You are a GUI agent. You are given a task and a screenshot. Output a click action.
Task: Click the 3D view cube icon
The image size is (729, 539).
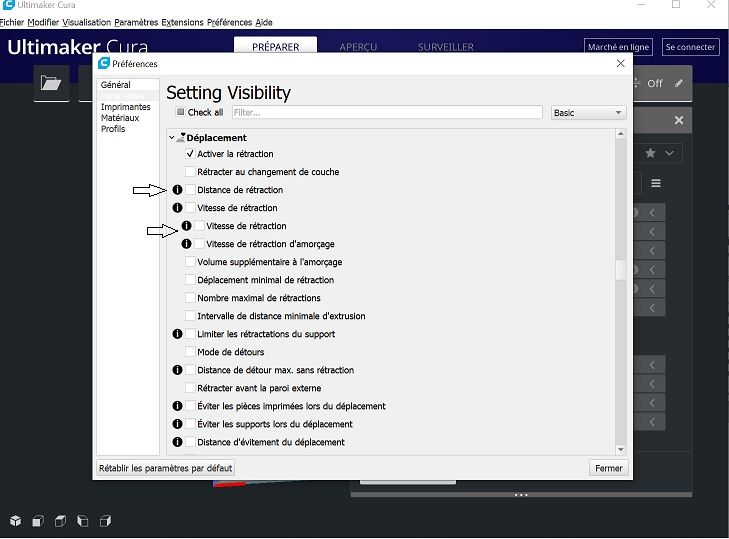coord(15,521)
